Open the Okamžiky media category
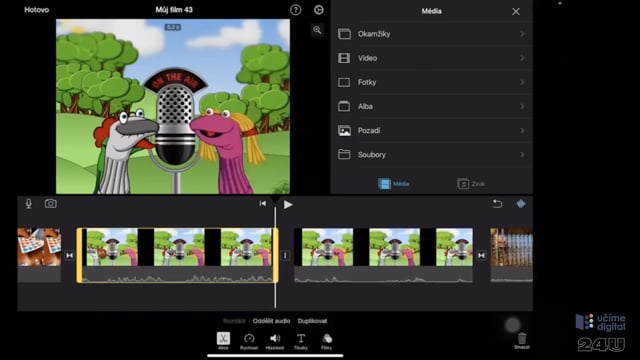This screenshot has width=640, height=360. 431,34
